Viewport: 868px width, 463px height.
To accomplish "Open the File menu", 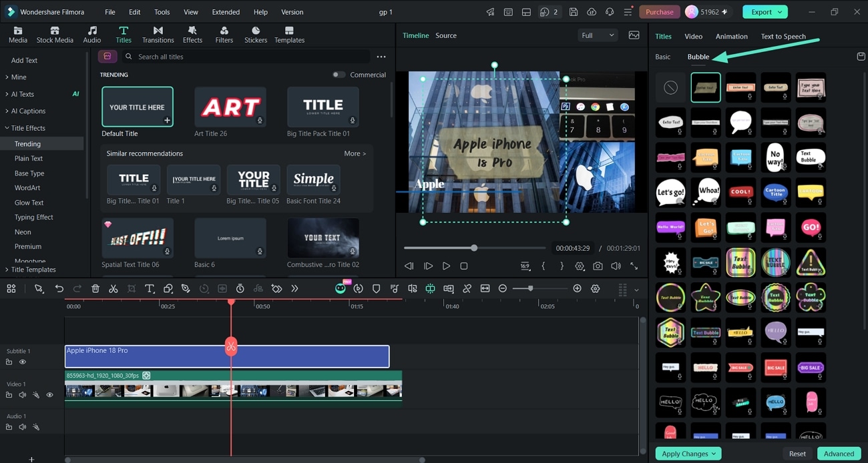I will coord(110,12).
